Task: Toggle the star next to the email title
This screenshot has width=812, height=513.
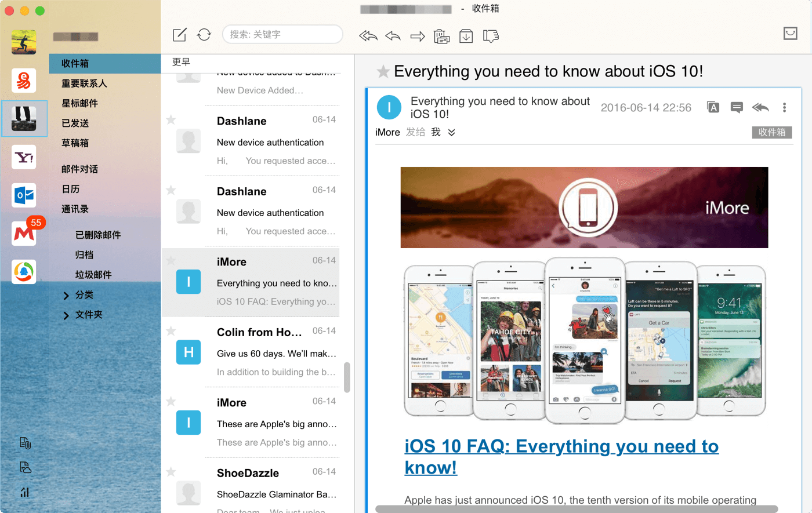Action: point(383,72)
